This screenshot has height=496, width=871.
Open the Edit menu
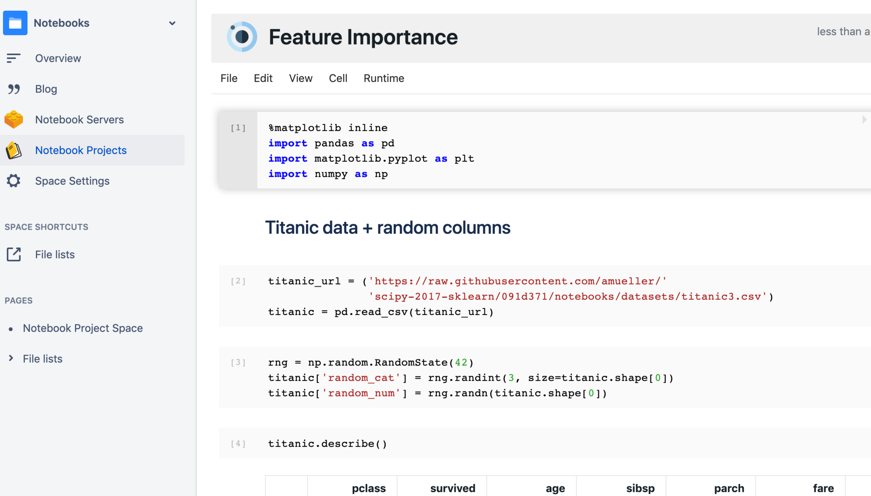coord(263,78)
